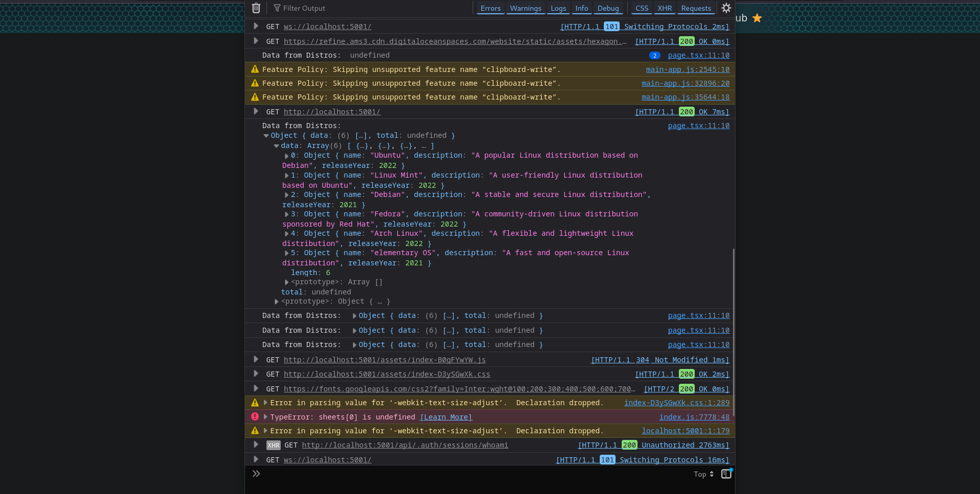
Task: Toggle the Warnings filter
Action: pyautogui.click(x=525, y=8)
